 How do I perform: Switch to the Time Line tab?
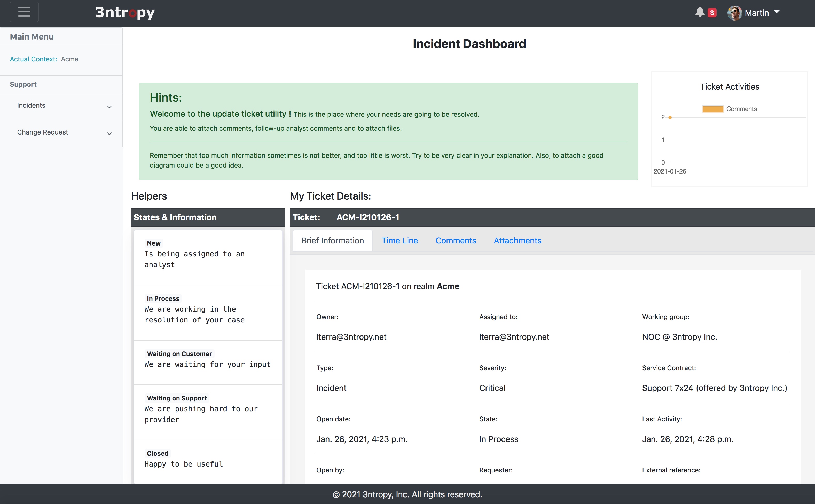click(x=399, y=241)
